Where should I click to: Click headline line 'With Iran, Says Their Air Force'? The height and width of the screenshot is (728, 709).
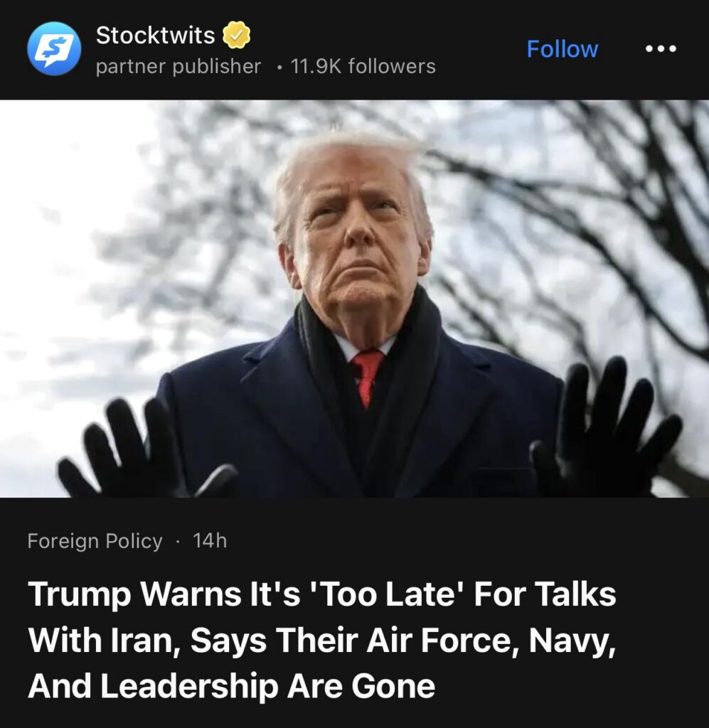(x=321, y=641)
